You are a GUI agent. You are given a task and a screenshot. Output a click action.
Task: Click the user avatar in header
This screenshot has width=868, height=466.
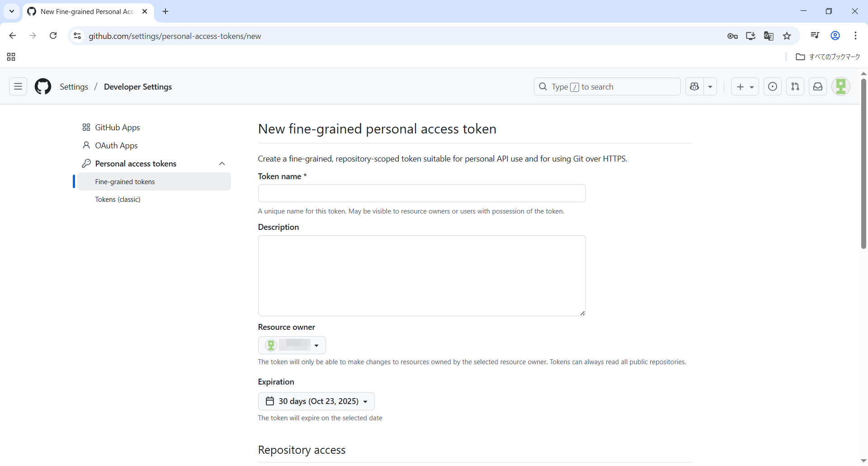[841, 86]
